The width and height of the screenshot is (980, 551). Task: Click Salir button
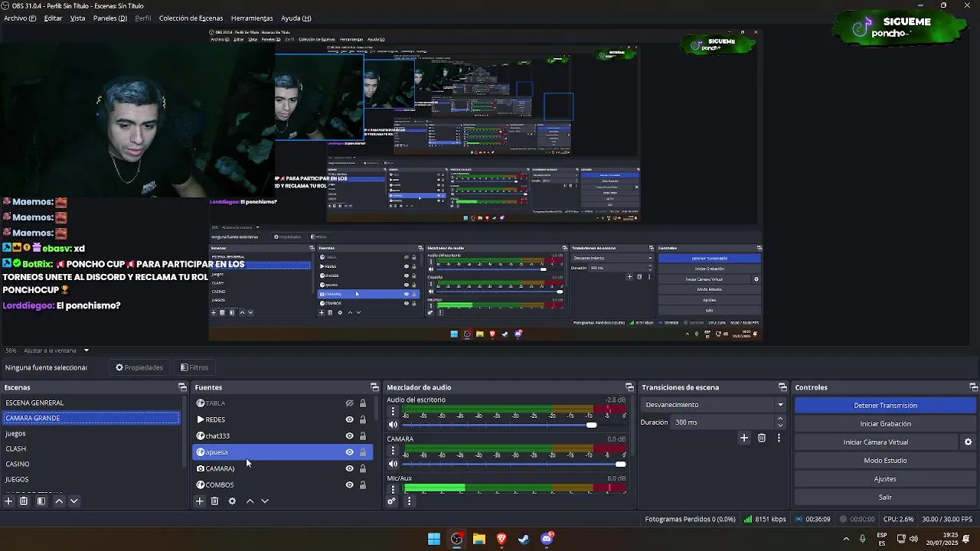[x=885, y=497]
